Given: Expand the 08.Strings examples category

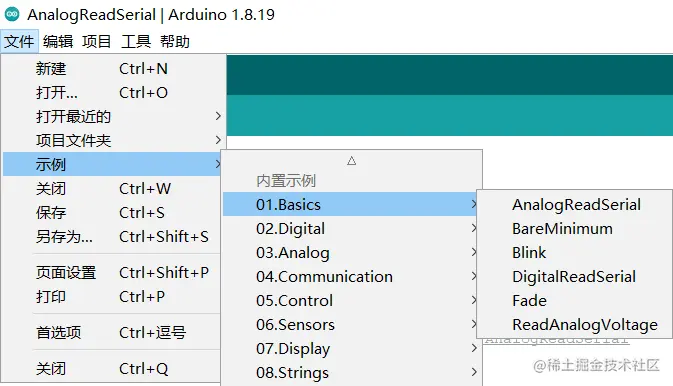Looking at the screenshot, I should click(352, 373).
